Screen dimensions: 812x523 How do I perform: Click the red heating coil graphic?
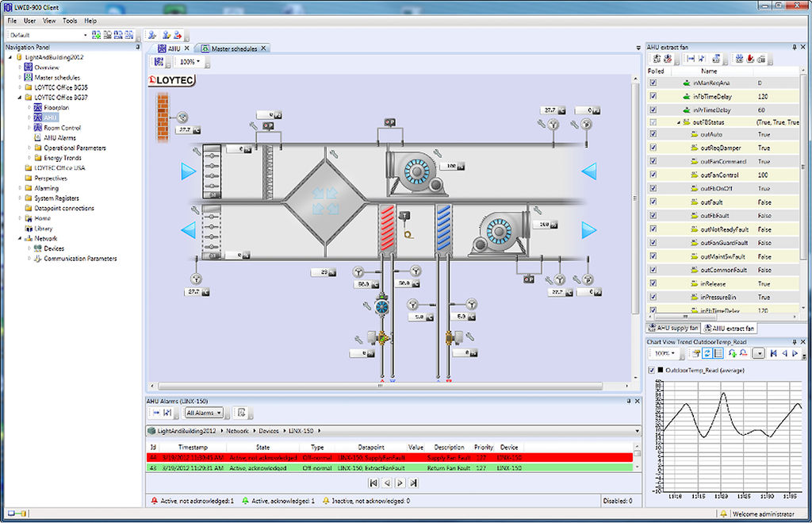[387, 228]
